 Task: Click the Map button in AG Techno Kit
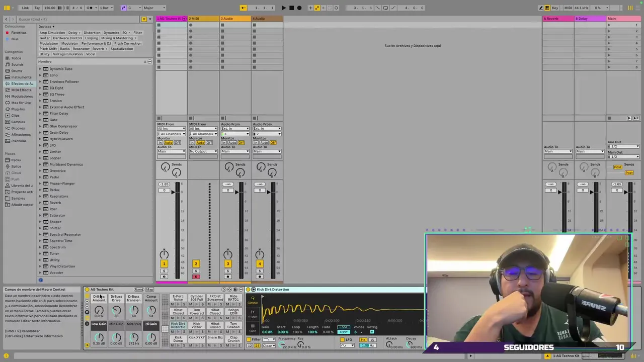(x=149, y=290)
